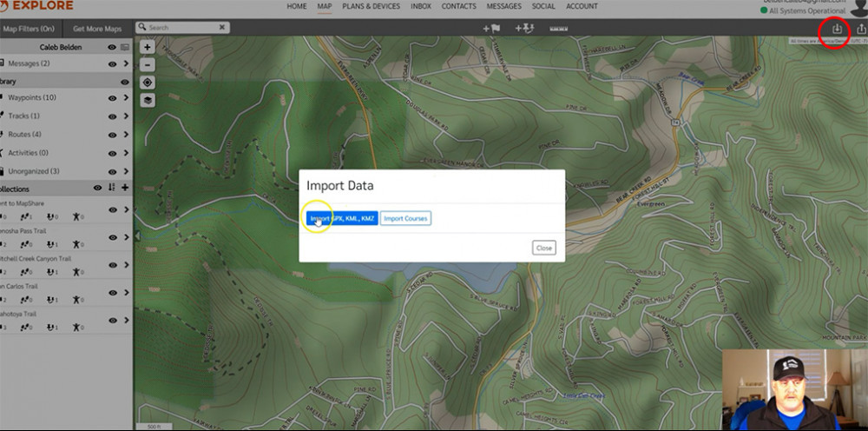Screen dimensions: 868x431
Task: Click Get More Maps
Action: (x=97, y=28)
